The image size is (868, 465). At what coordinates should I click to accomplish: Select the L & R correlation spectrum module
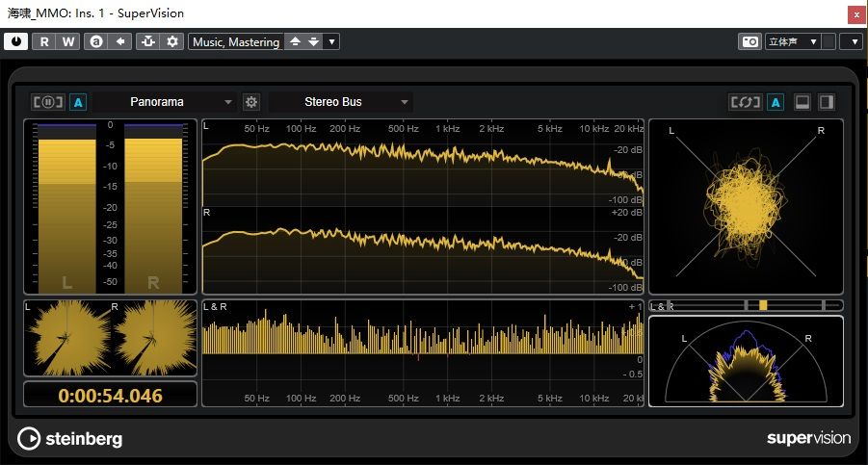tap(423, 353)
